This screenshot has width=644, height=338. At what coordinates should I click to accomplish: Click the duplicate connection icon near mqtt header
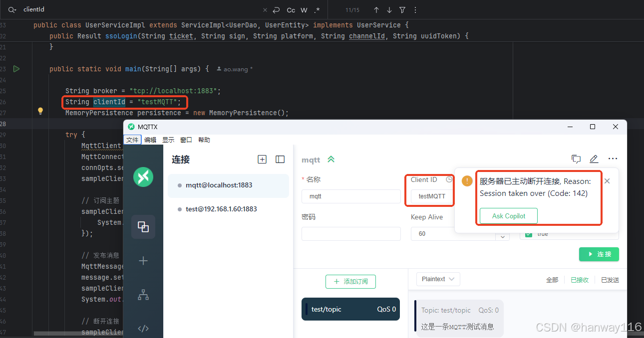point(576,159)
